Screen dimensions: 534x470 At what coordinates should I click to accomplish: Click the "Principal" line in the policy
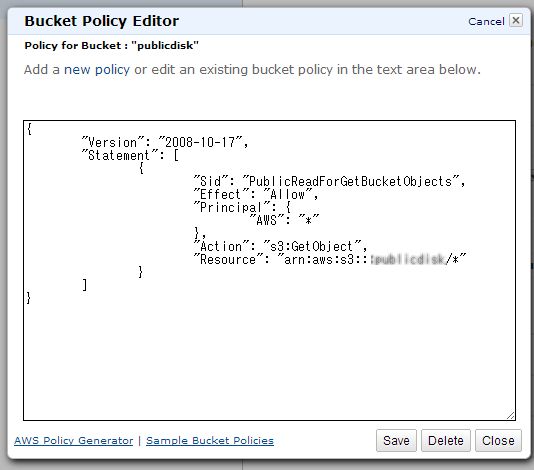242,207
